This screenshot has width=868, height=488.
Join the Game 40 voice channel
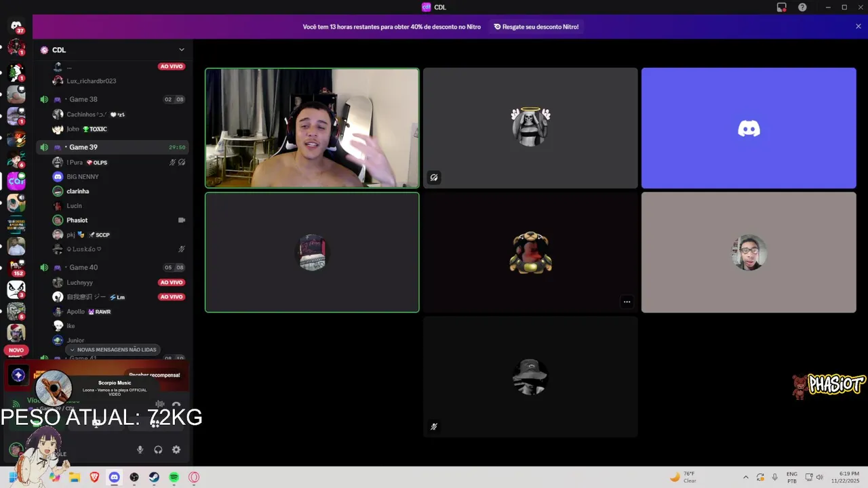point(112,267)
